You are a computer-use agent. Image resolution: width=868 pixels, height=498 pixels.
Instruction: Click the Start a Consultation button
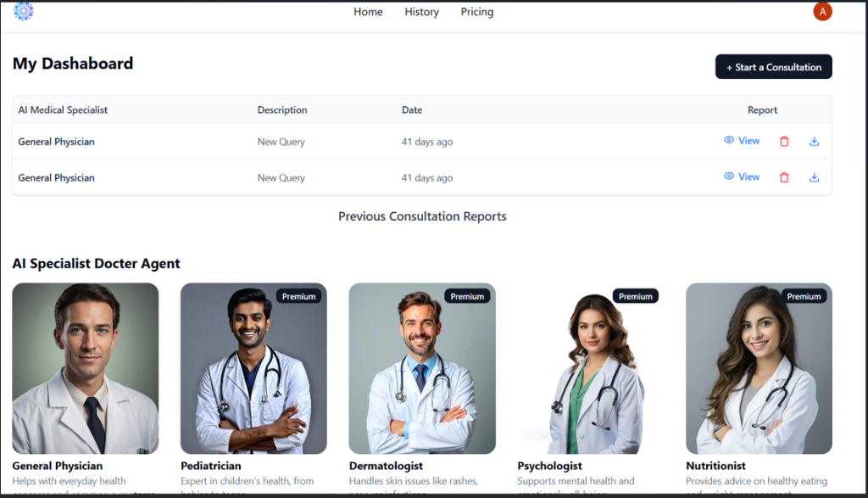point(773,66)
